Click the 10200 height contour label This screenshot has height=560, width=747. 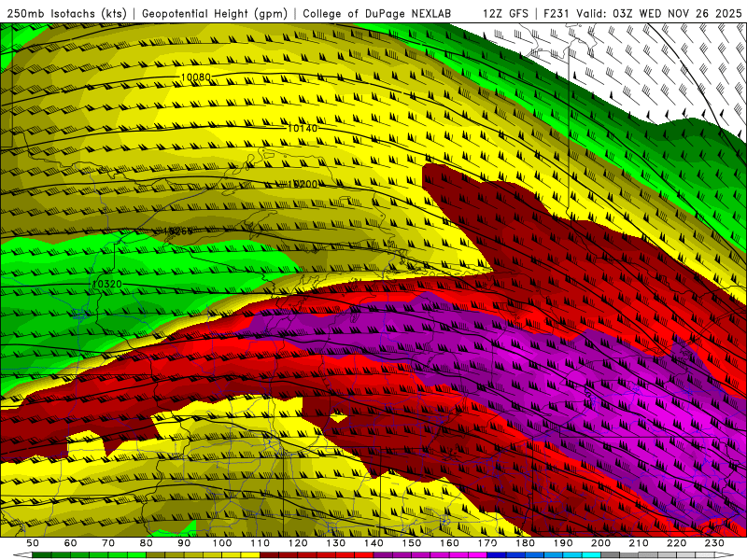(x=302, y=184)
